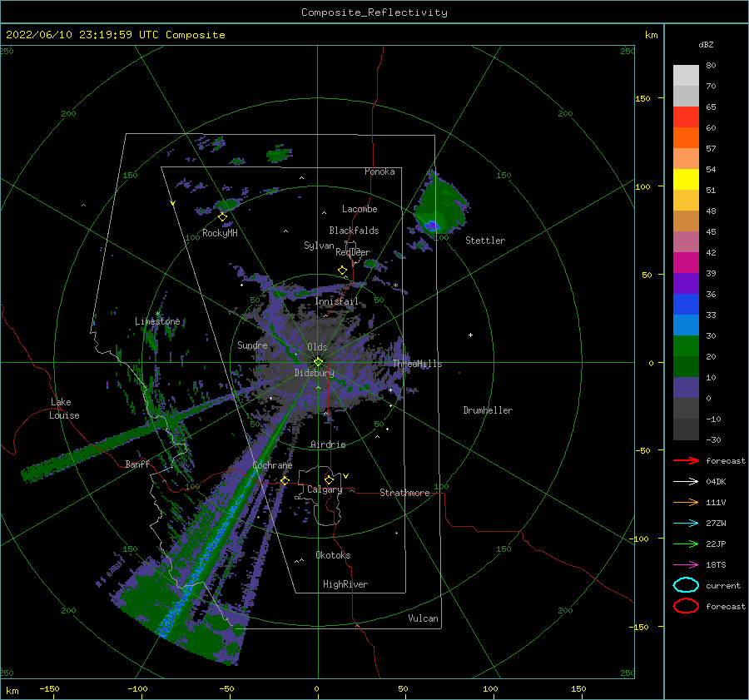Click the yellow diamond marker below RedDeer
The image size is (749, 700).
[x=343, y=271]
